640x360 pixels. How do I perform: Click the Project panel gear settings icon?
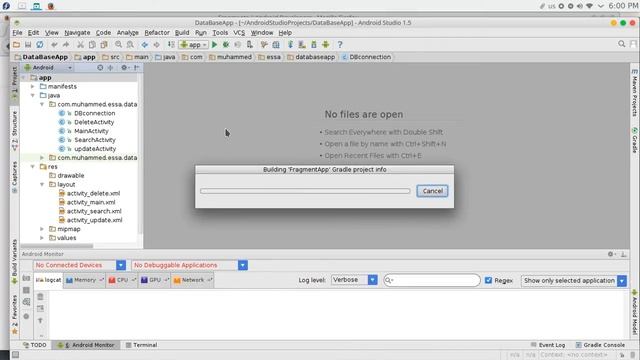click(x=124, y=67)
